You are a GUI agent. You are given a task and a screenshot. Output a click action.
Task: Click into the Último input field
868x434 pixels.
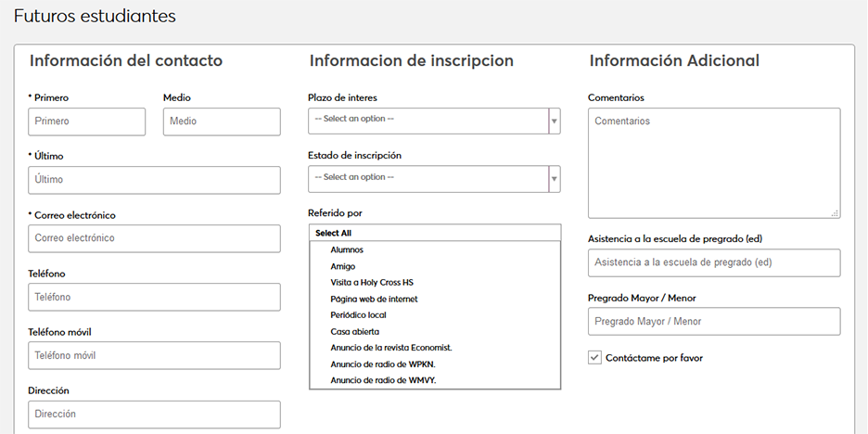(154, 180)
